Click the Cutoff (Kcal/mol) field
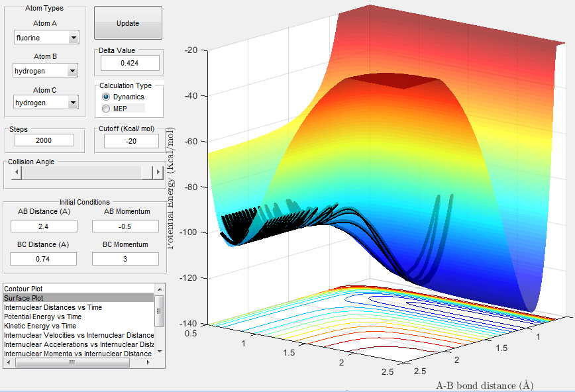575x392 pixels. [x=131, y=141]
